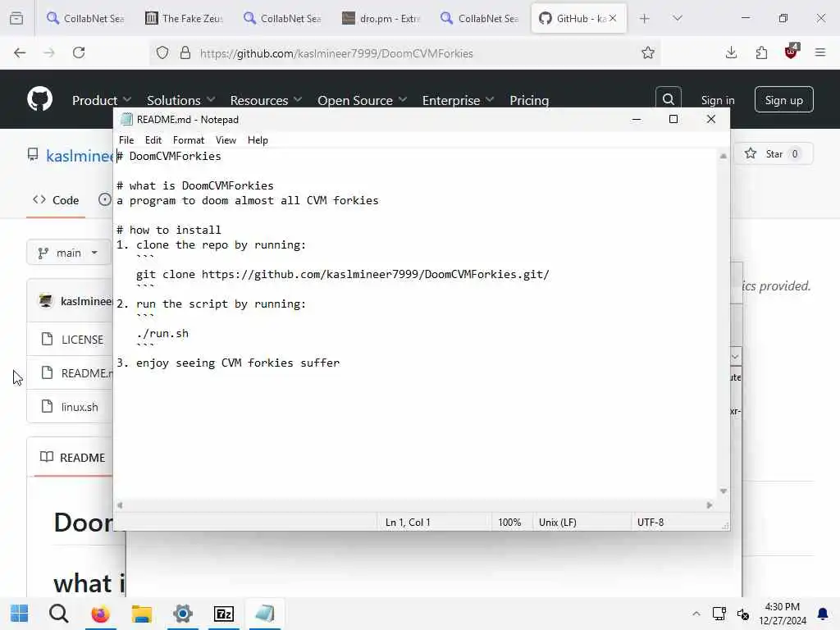Expand GitHub Open Source dropdown
840x630 pixels.
(x=362, y=100)
